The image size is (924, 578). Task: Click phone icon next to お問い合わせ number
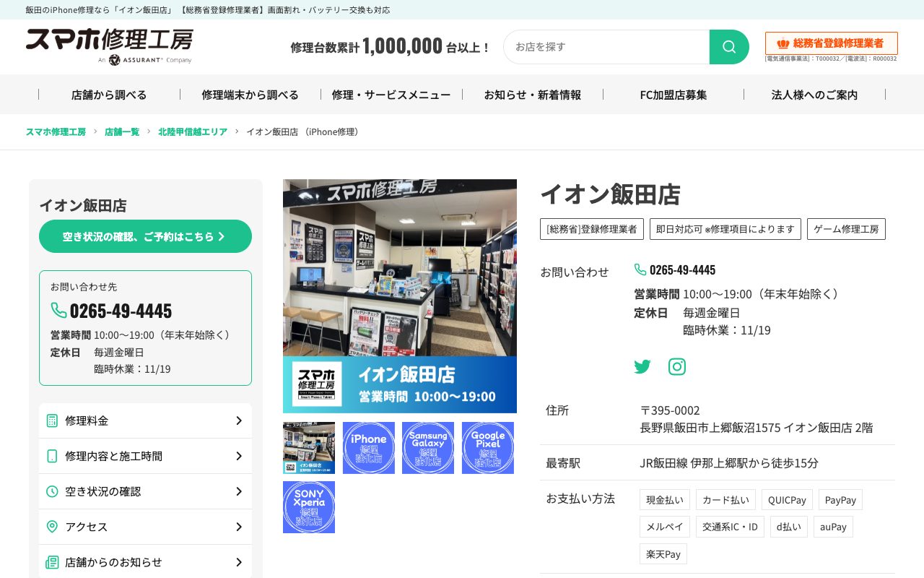coord(640,269)
